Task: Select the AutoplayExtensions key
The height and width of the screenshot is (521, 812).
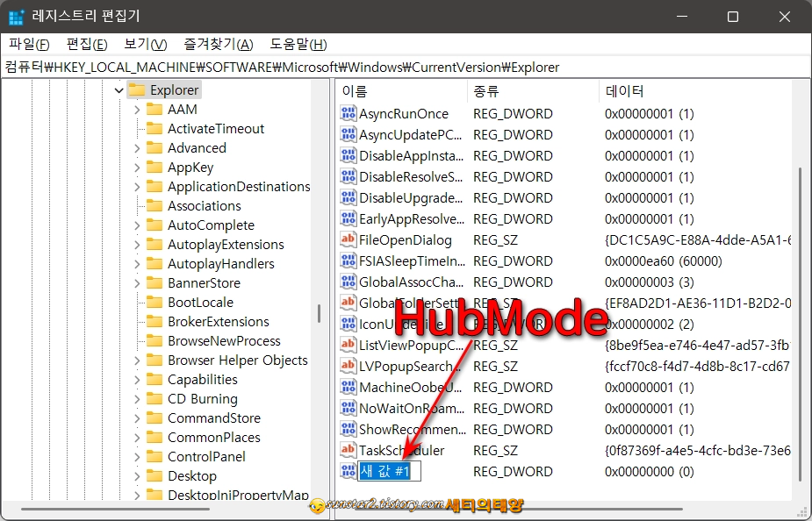Action: tap(226, 244)
